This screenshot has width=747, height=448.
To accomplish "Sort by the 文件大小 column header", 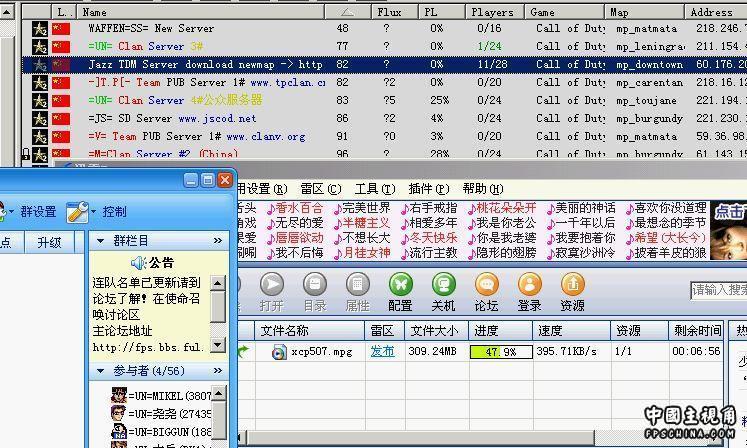I will point(434,331).
